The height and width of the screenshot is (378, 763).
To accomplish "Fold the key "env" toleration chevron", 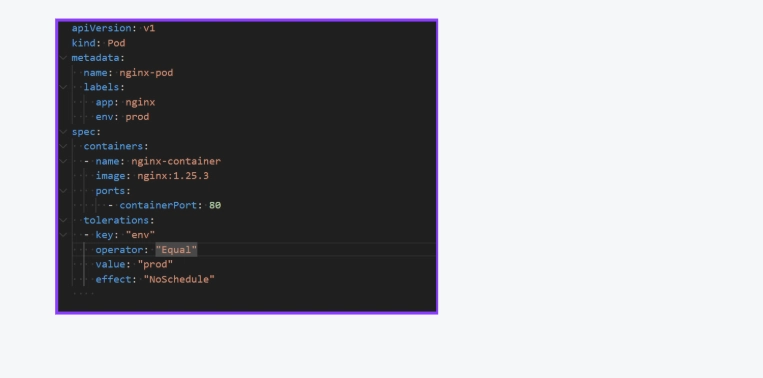I will pos(63,235).
